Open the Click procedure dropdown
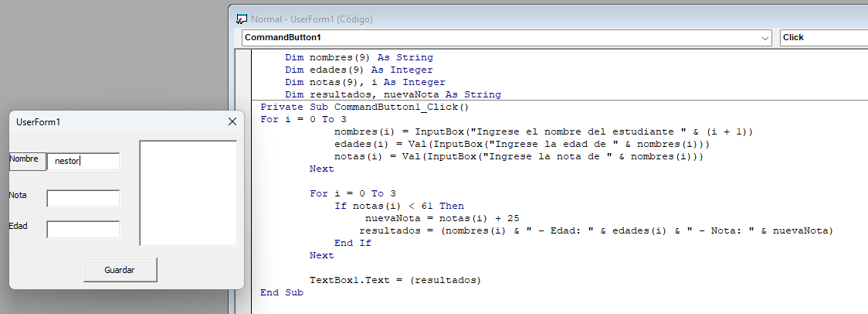This screenshot has height=314, width=868. 824,38
